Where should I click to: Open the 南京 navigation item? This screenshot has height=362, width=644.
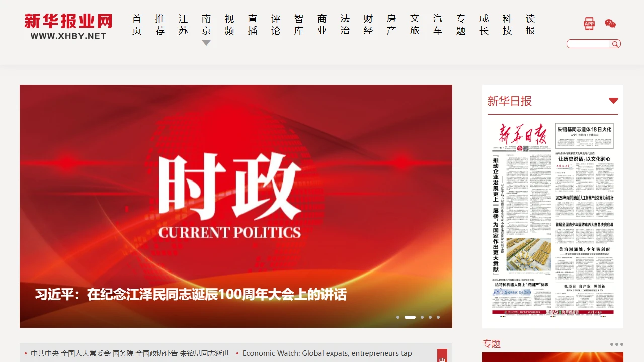[x=206, y=25]
